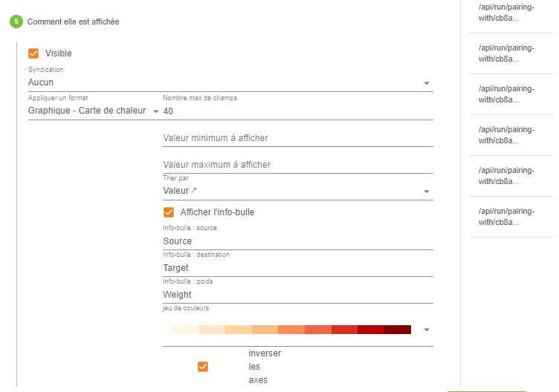Viewport: 559px width, 392px height.
Task: Open the Appliquer un format dropdown
Action: click(x=94, y=111)
